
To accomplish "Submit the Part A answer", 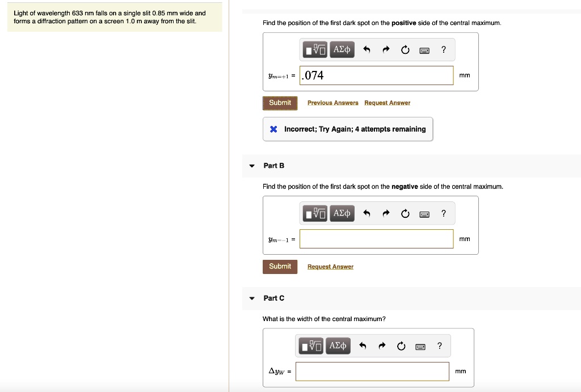I will 280,103.
